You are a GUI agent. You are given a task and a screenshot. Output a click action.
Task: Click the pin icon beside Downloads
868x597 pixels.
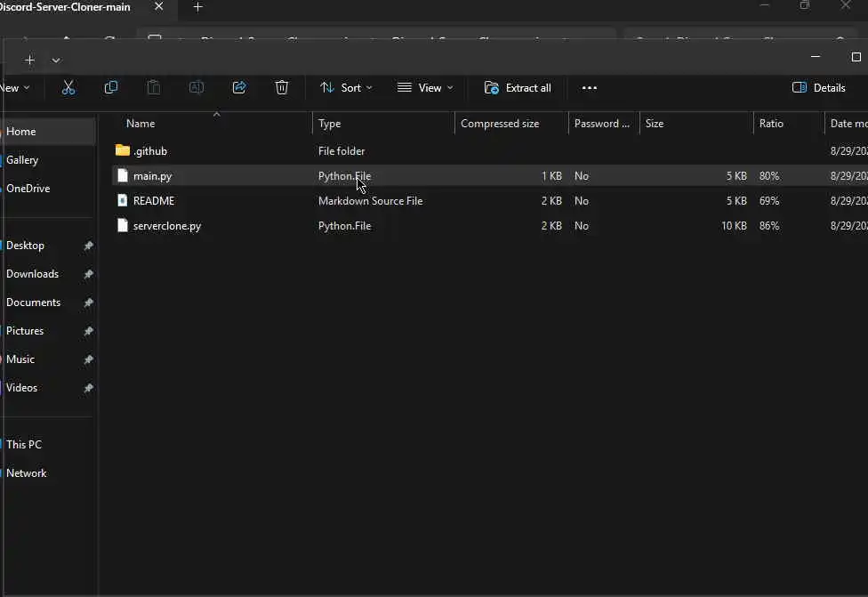(x=88, y=274)
